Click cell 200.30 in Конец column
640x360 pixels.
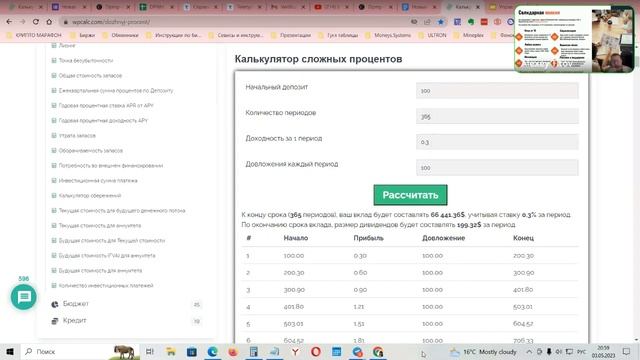click(x=523, y=256)
